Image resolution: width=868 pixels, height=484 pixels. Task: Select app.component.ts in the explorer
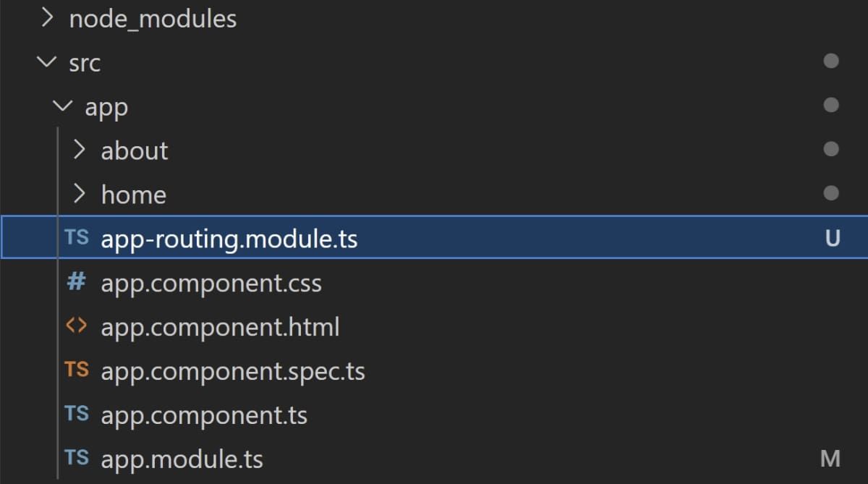(204, 415)
